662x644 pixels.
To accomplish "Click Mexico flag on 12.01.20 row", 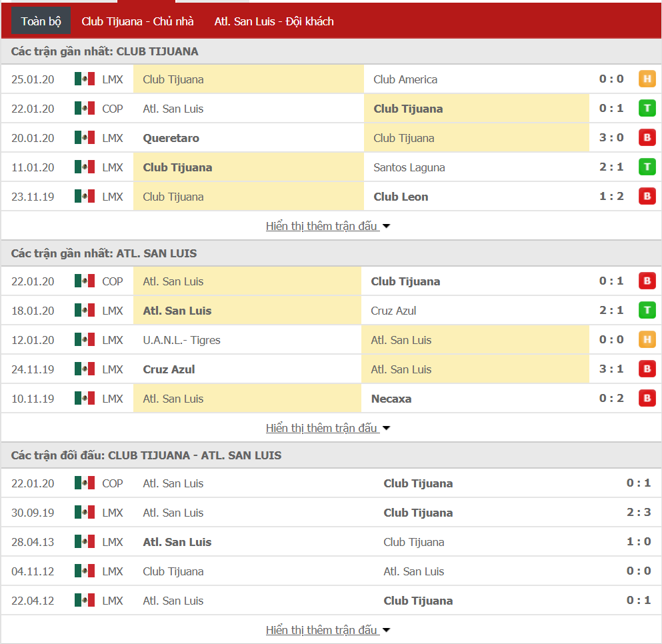I will pyautogui.click(x=85, y=339).
